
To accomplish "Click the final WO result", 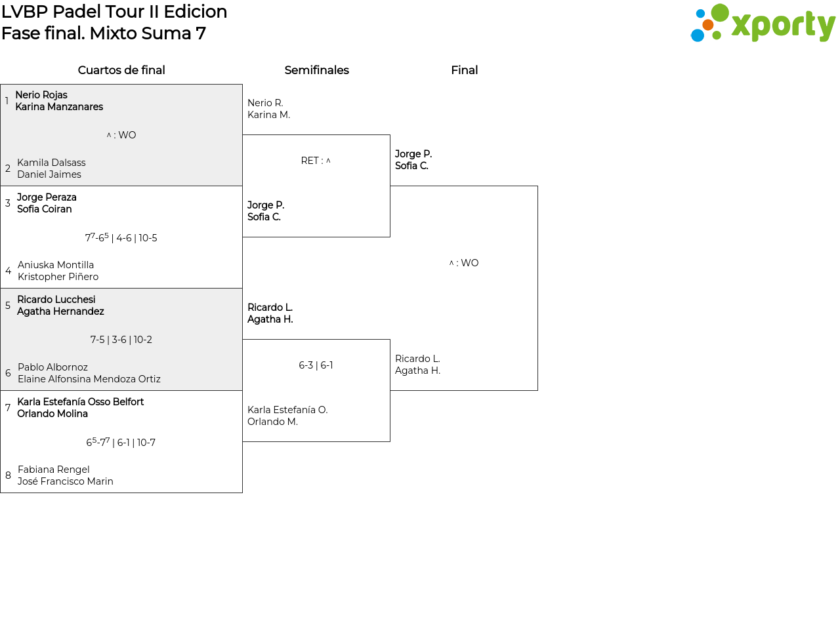I will [x=464, y=263].
